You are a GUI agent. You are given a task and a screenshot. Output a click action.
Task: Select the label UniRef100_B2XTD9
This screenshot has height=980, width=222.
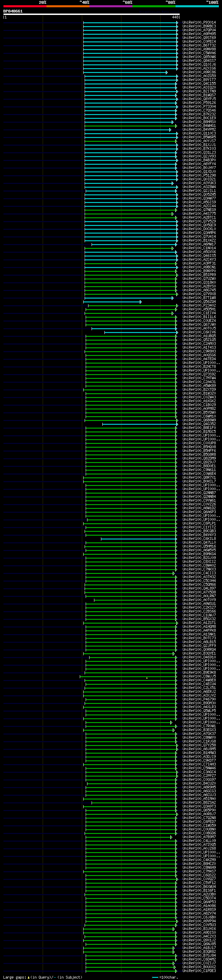click(x=199, y=390)
